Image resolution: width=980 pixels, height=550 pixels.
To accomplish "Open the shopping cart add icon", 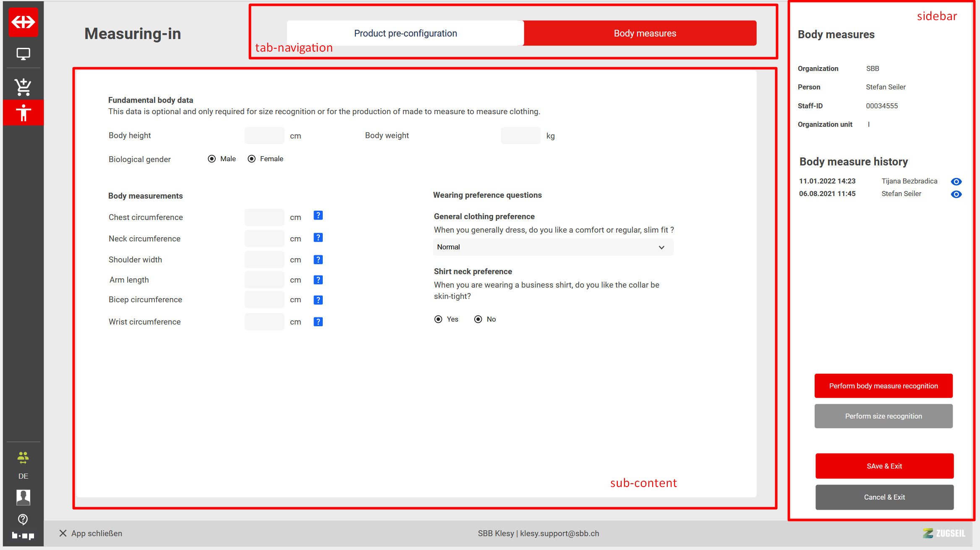I will [23, 87].
